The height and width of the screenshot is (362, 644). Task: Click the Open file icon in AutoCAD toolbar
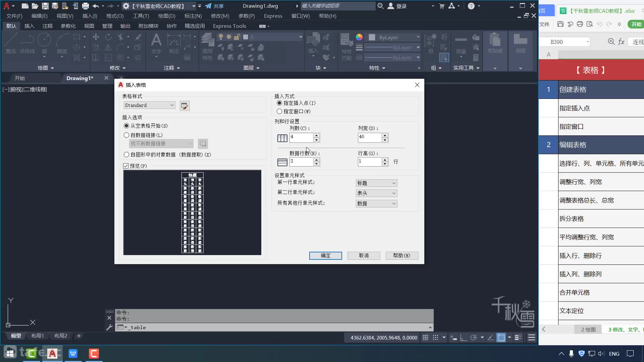35,6
